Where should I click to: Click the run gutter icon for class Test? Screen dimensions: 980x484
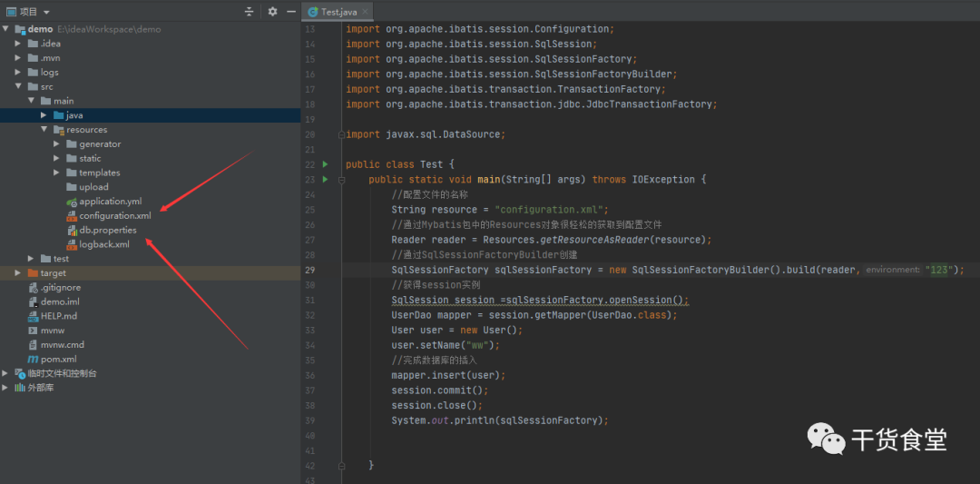(x=325, y=164)
